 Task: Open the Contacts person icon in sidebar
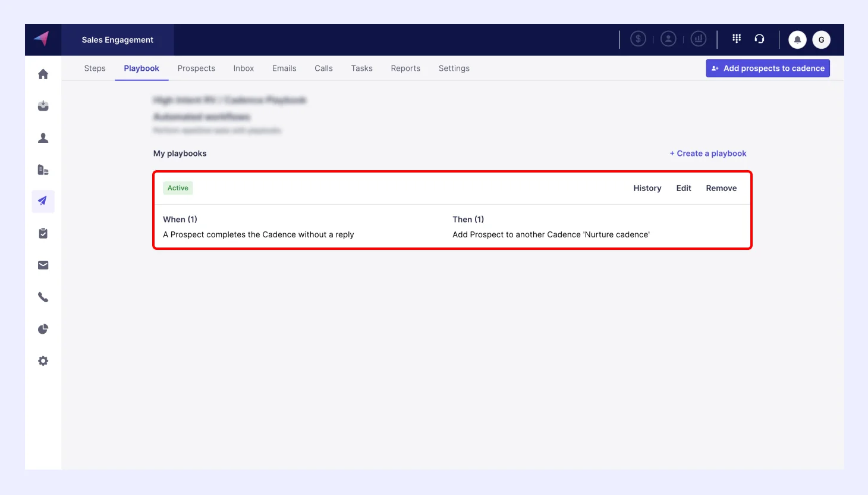[x=42, y=137]
